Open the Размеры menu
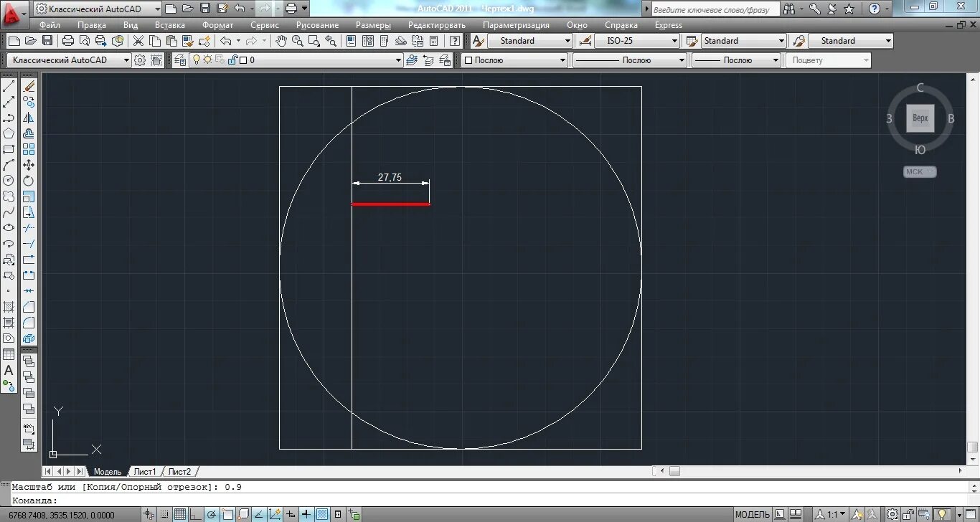The image size is (980, 522). [373, 25]
